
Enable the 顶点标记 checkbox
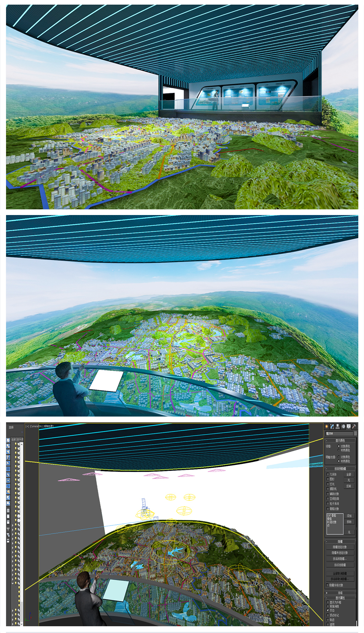(x=328, y=615)
